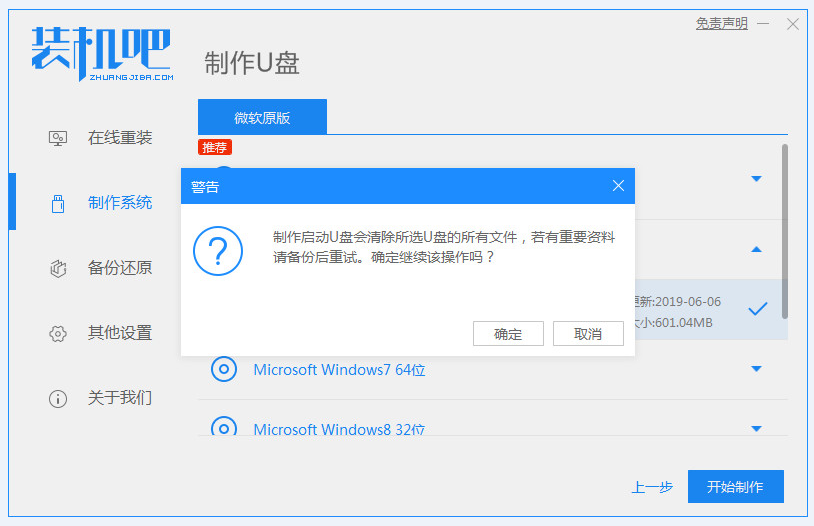
Task: Cancel the warning with 取消 button
Action: (x=588, y=333)
